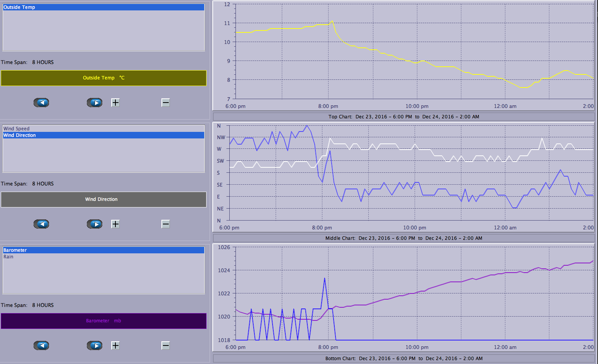Click the yellow Outside Temp °C button
Image resolution: width=598 pixels, height=364 pixels.
[x=103, y=78]
